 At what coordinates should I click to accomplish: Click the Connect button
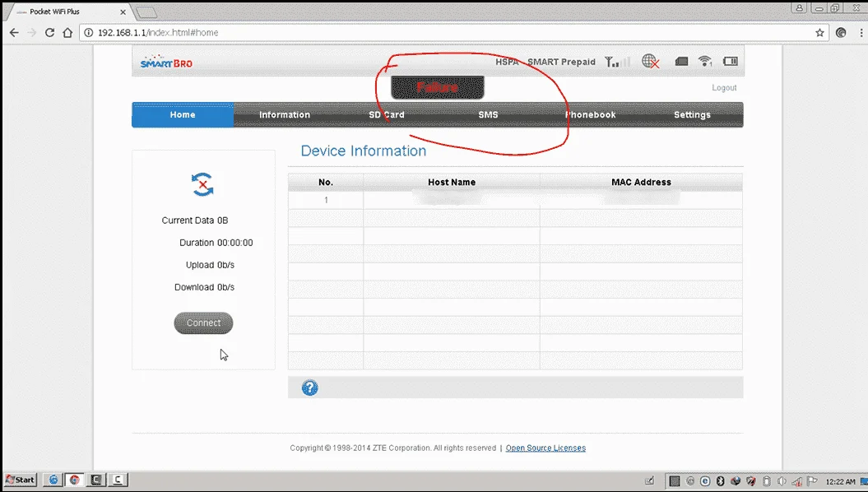pyautogui.click(x=203, y=323)
